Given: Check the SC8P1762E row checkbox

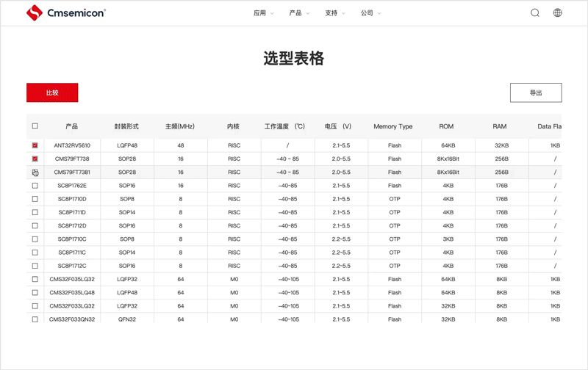Looking at the screenshot, I should pyautogui.click(x=35, y=186).
